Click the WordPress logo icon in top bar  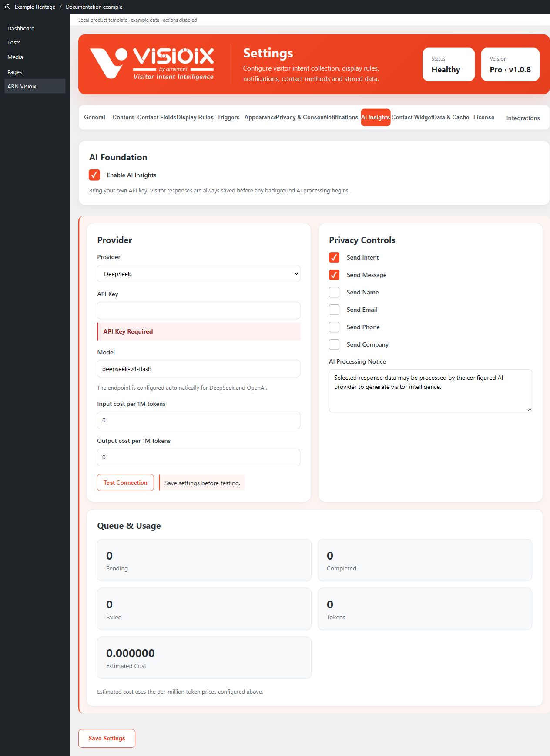tap(7, 7)
